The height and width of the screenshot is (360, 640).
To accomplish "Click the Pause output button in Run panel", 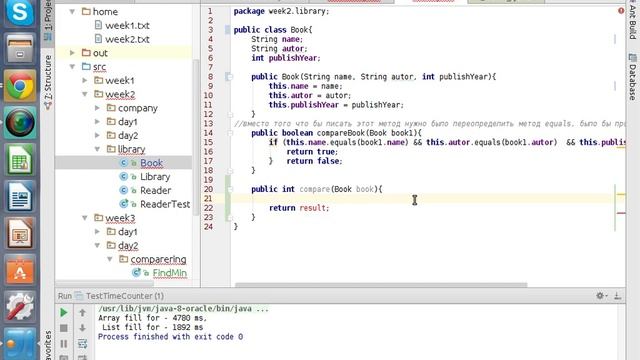I will click(x=64, y=344).
